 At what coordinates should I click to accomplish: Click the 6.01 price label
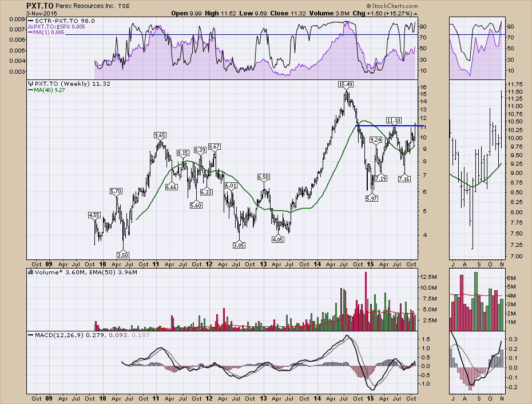(231, 185)
